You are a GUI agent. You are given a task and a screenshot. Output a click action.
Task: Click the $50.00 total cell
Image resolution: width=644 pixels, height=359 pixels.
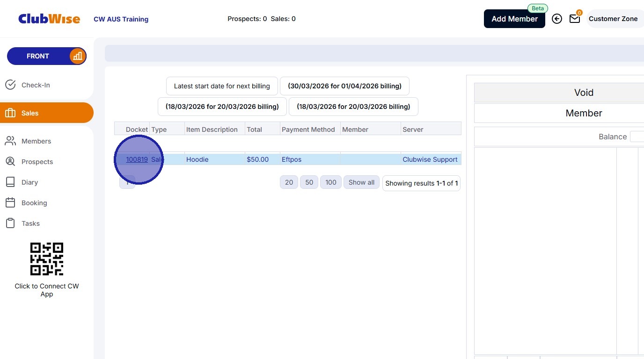262,159
